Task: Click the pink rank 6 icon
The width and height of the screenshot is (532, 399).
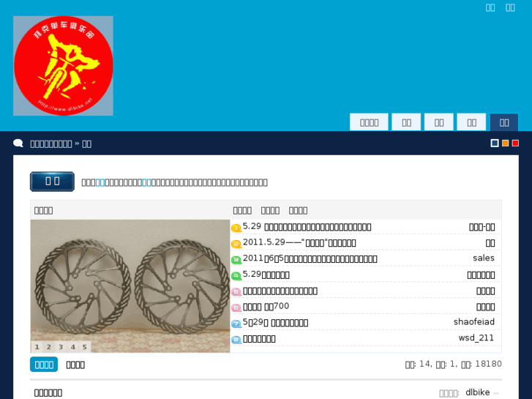Action: 236,307
